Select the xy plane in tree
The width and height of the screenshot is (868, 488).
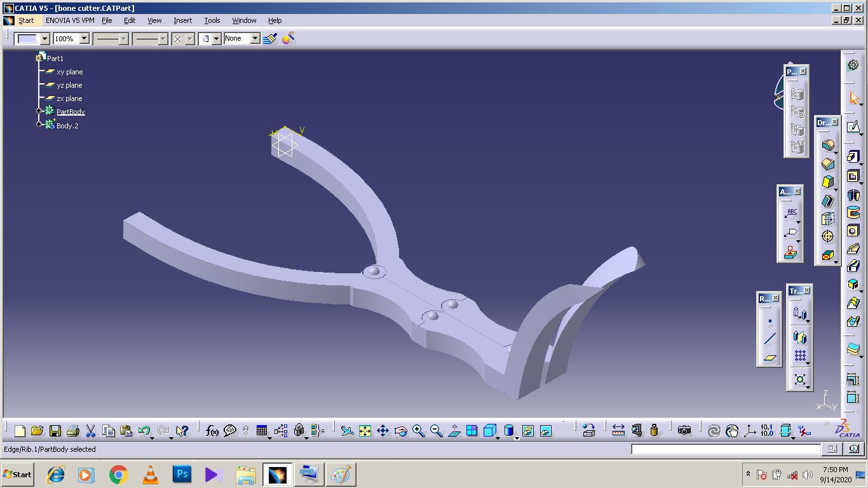[x=69, y=72]
